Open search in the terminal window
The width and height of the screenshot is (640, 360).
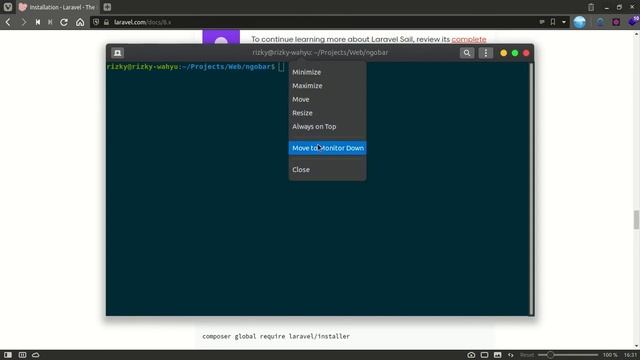coord(467,53)
